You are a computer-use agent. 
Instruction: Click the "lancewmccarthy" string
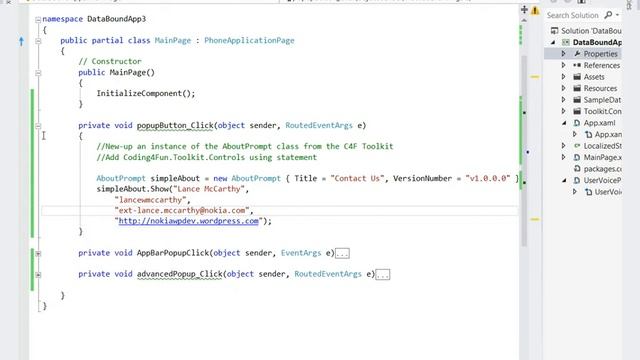point(150,200)
